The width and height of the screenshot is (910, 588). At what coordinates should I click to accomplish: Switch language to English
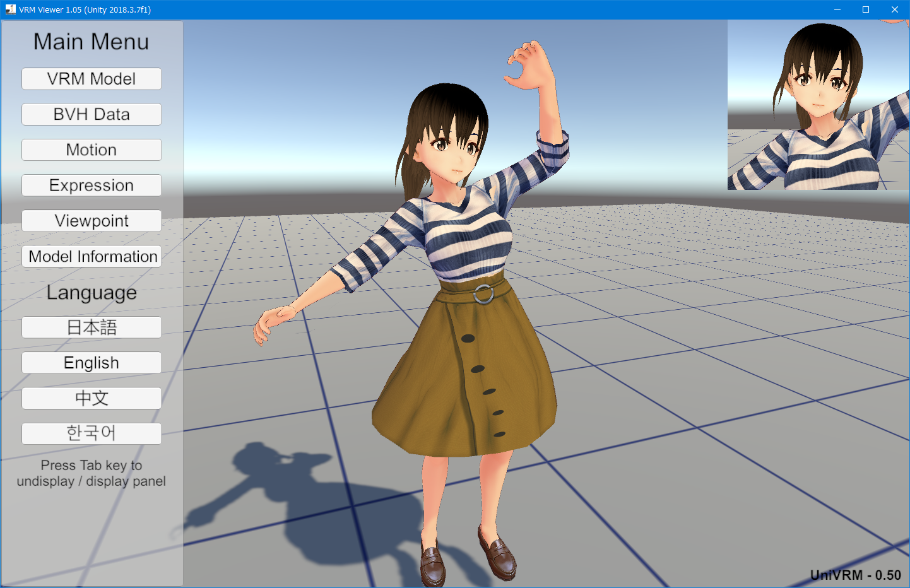click(92, 363)
